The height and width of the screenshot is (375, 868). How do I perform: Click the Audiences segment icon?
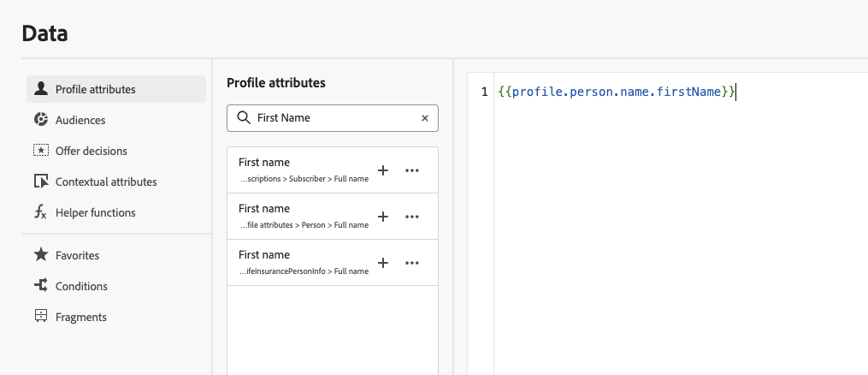(x=40, y=120)
